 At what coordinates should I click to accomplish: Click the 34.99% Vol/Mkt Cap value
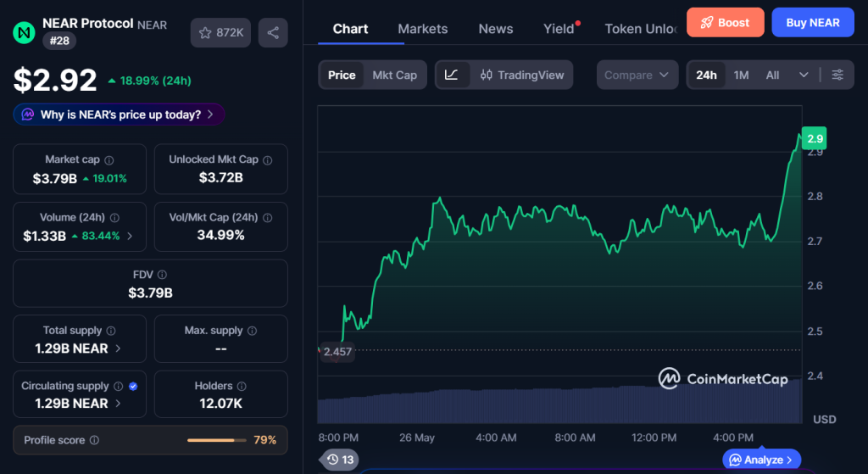221,236
